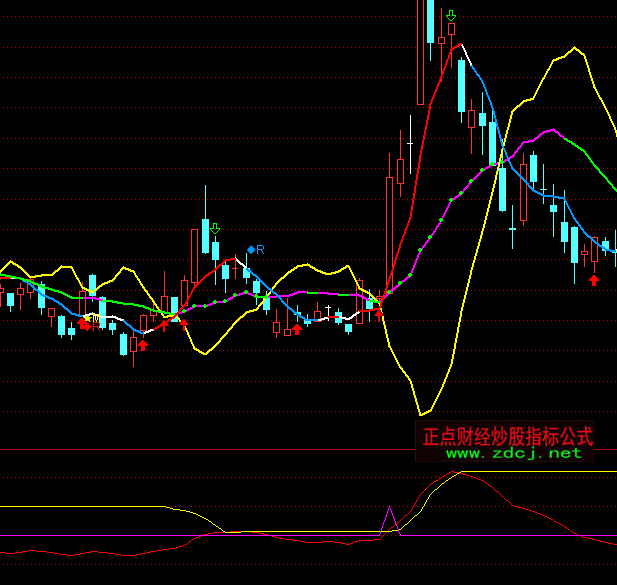Click the blue diamond R marker
Screen dimensions: 617x585
point(251,249)
